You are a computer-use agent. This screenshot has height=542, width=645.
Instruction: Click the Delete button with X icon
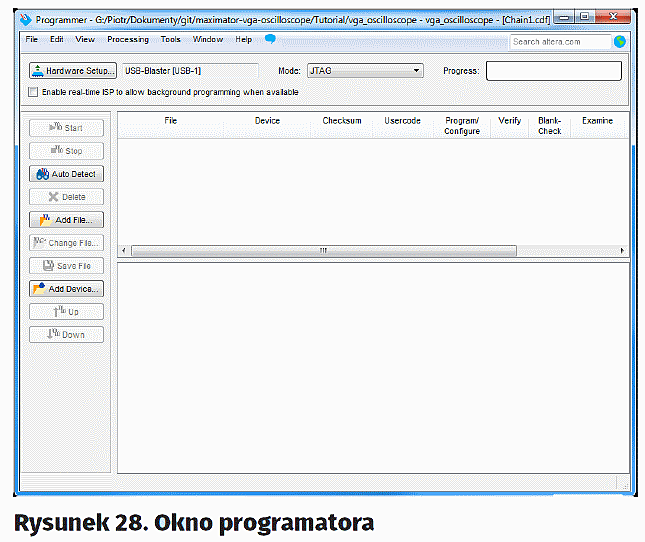click(67, 197)
